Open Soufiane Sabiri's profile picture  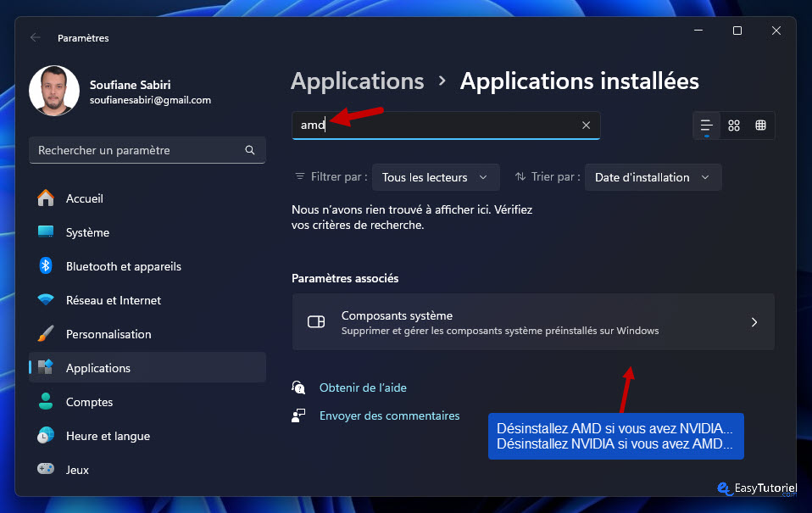click(x=54, y=91)
